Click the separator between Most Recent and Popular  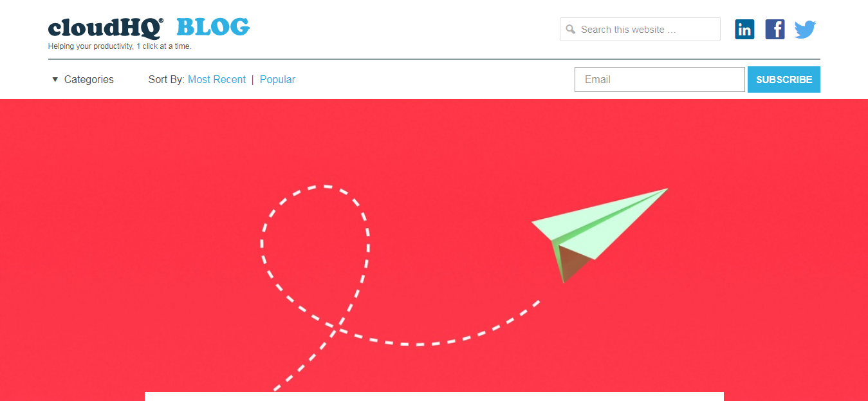click(x=253, y=80)
